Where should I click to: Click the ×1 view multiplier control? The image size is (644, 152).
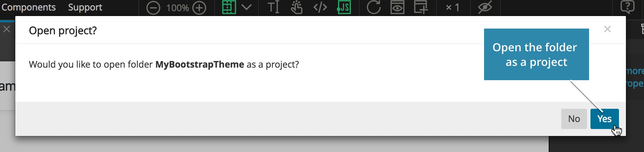click(453, 8)
